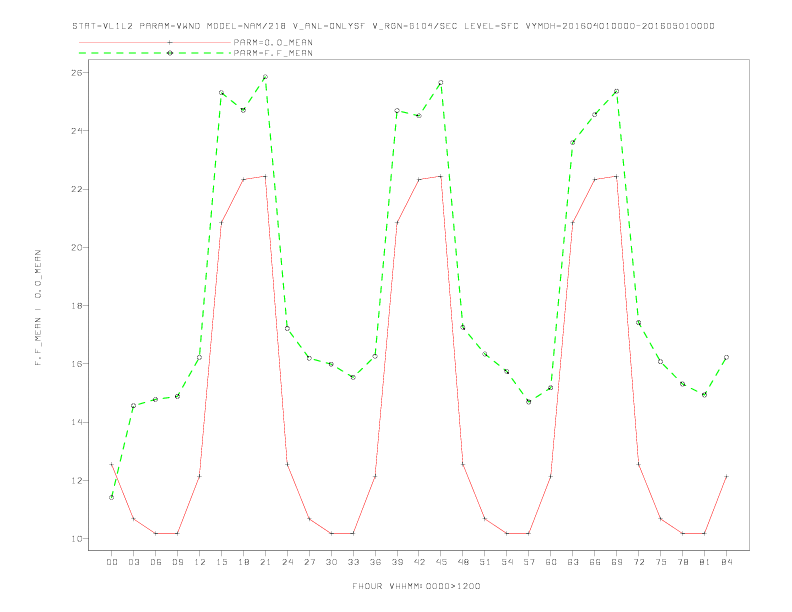792x612 pixels.
Task: Select the PARM=O.O_MEAN legend label
Action: [273, 42]
